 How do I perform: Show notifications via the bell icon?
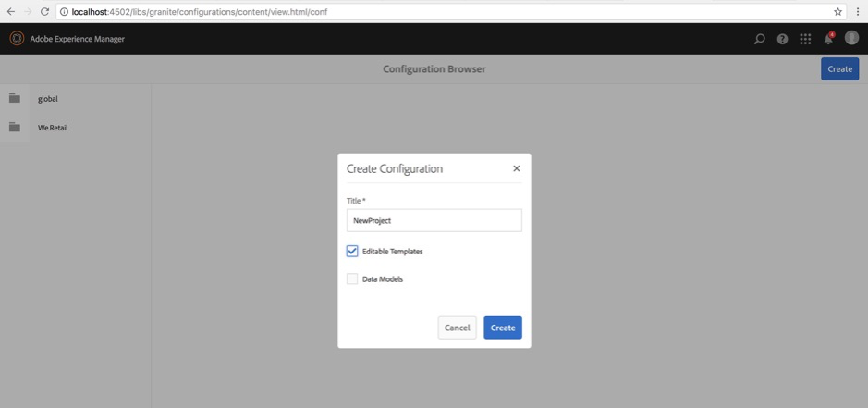point(828,39)
